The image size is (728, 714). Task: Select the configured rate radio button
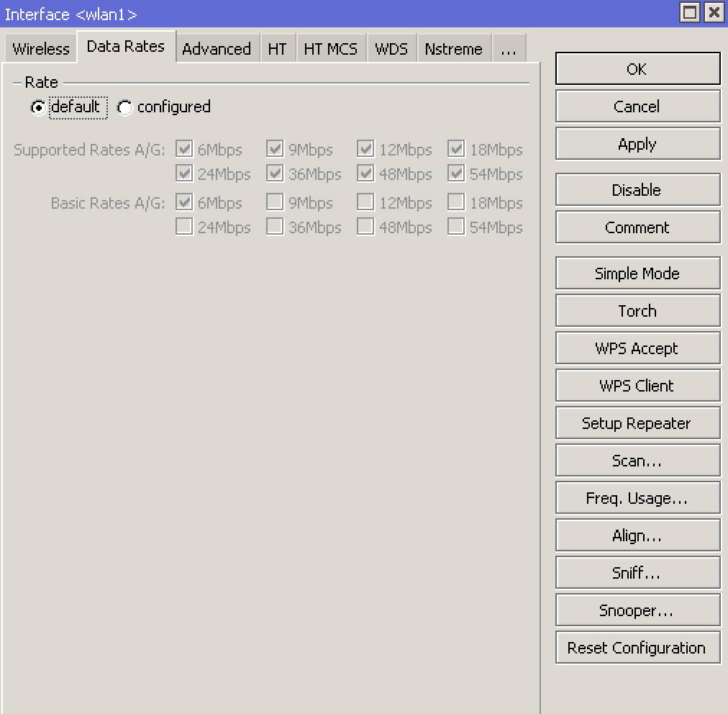(124, 107)
